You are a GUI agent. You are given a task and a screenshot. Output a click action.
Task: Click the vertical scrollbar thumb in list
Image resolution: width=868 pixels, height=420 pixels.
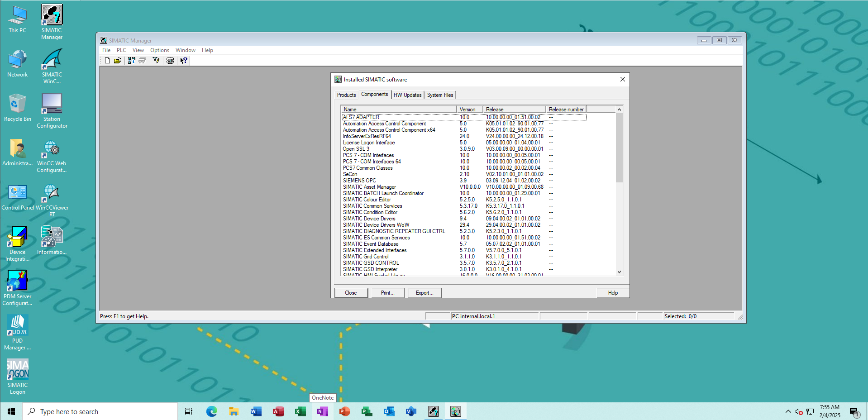point(619,148)
